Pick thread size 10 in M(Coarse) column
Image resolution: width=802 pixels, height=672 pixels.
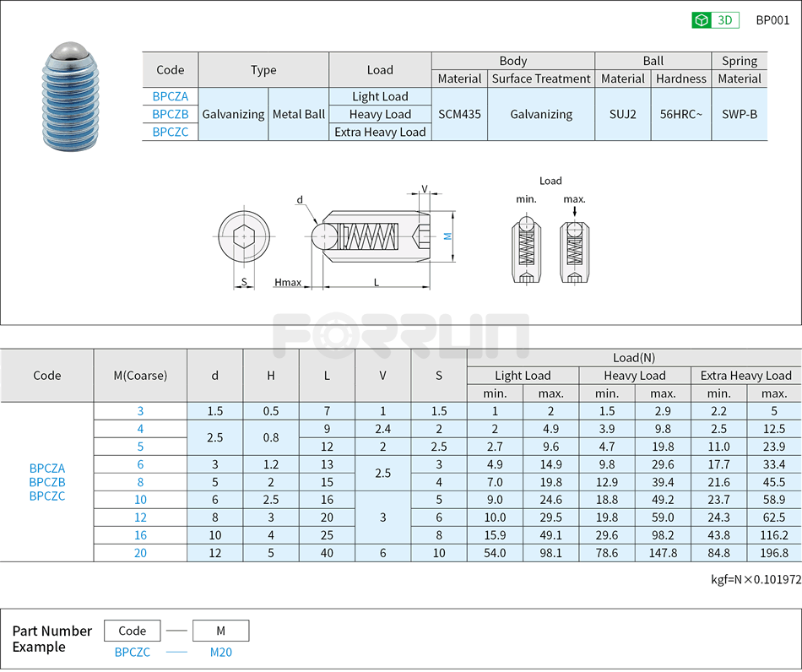pyautogui.click(x=140, y=500)
